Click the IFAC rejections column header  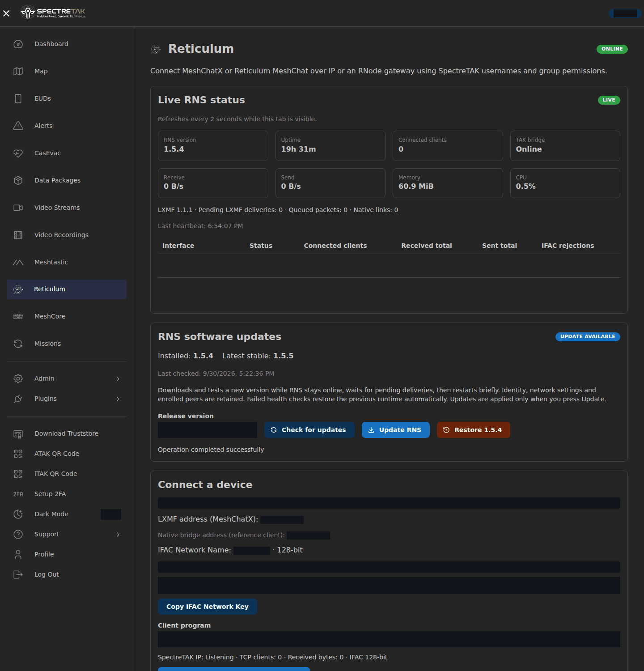[568, 246]
